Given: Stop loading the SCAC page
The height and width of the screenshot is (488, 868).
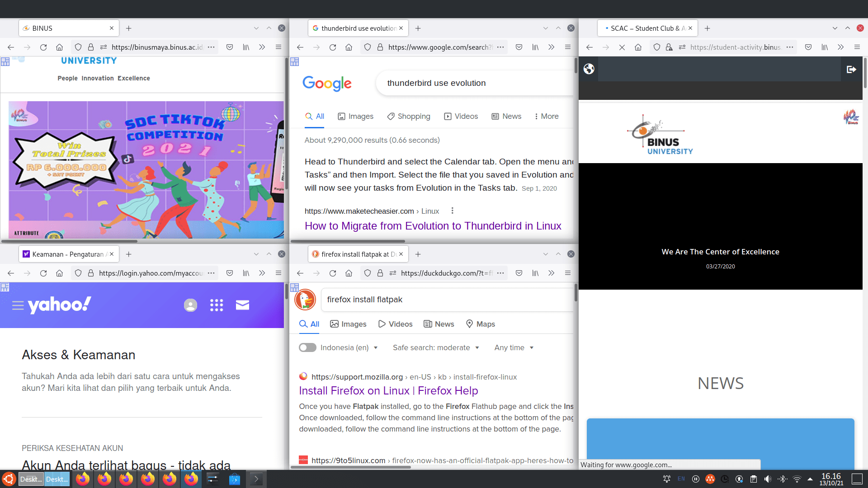Looking at the screenshot, I should tap(622, 47).
